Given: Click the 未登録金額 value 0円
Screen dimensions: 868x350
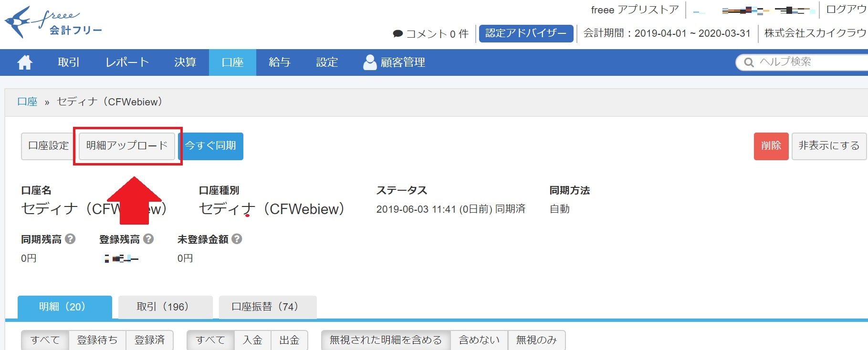Looking at the screenshot, I should [185, 258].
